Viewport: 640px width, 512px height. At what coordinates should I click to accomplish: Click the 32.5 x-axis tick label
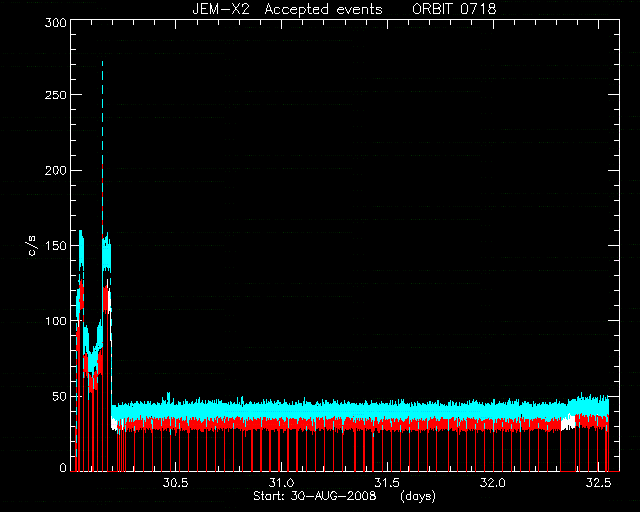[598, 483]
